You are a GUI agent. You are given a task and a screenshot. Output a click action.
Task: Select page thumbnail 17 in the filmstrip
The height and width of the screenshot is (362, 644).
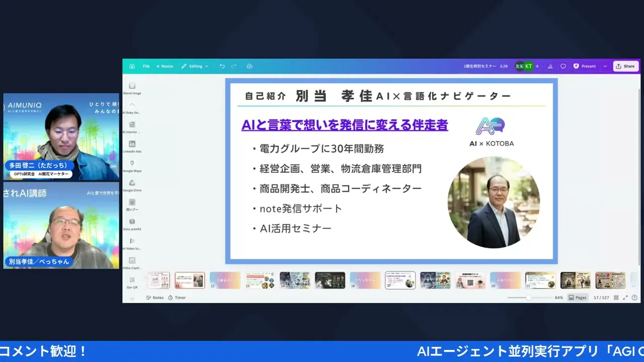coord(400,280)
